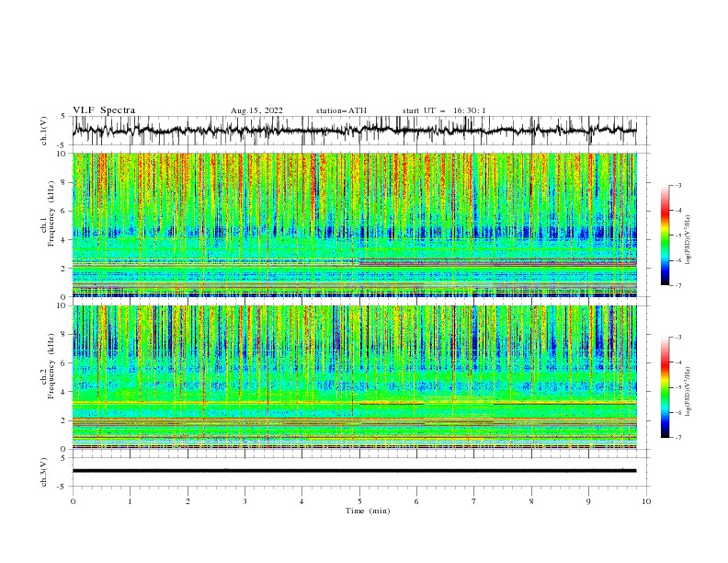Viewport: 728px width, 563px height.
Task: Select the "start UT = 16:30:1" text
Action: pyautogui.click(x=444, y=110)
